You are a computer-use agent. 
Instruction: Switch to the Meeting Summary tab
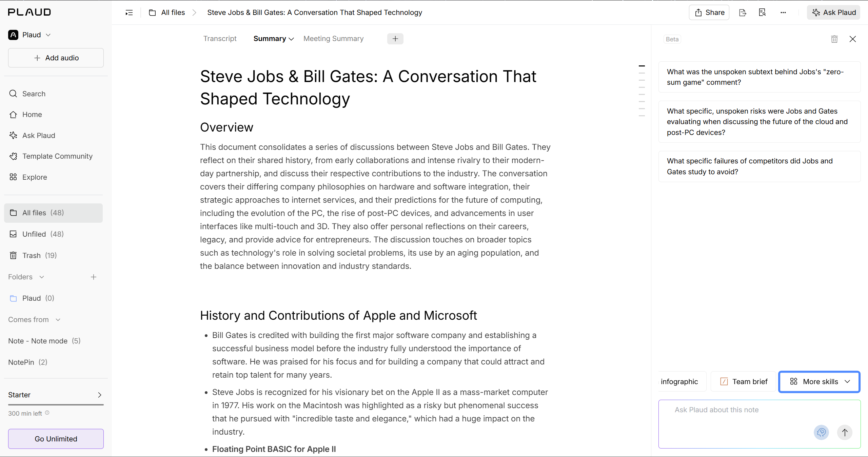(333, 39)
